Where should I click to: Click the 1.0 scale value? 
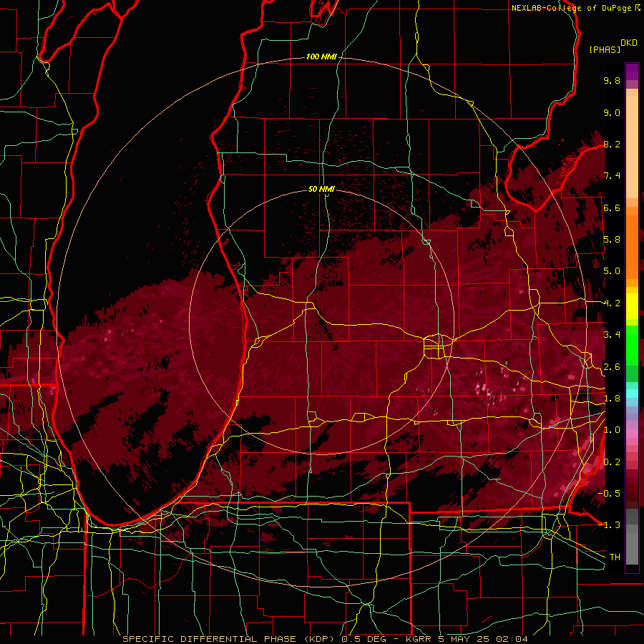612,430
